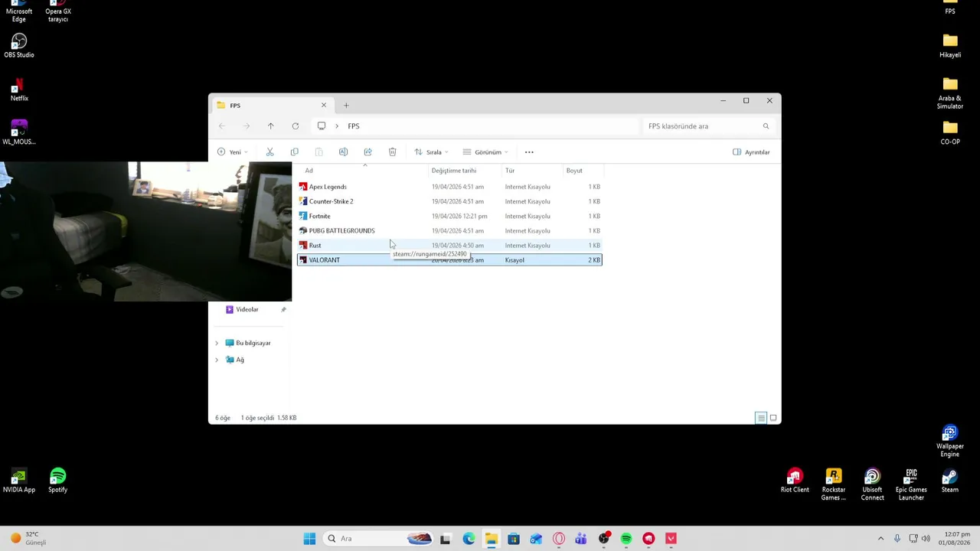Click the taskbar Ara search box
Viewport: 980px width, 551px height.
(x=379, y=539)
